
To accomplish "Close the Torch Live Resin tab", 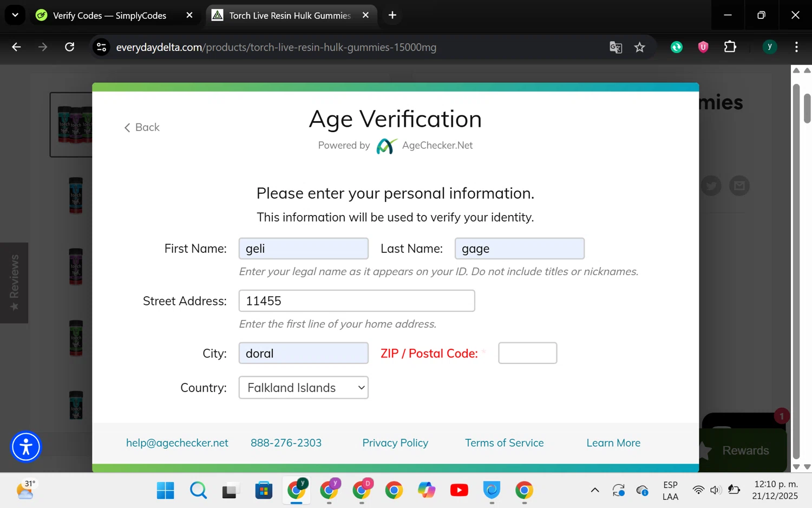I will click(x=365, y=15).
